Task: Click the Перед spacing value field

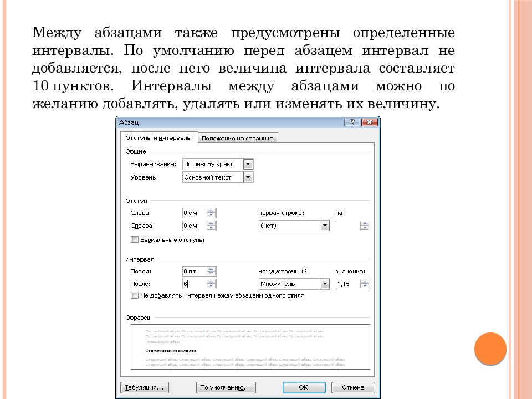Action: (x=195, y=272)
